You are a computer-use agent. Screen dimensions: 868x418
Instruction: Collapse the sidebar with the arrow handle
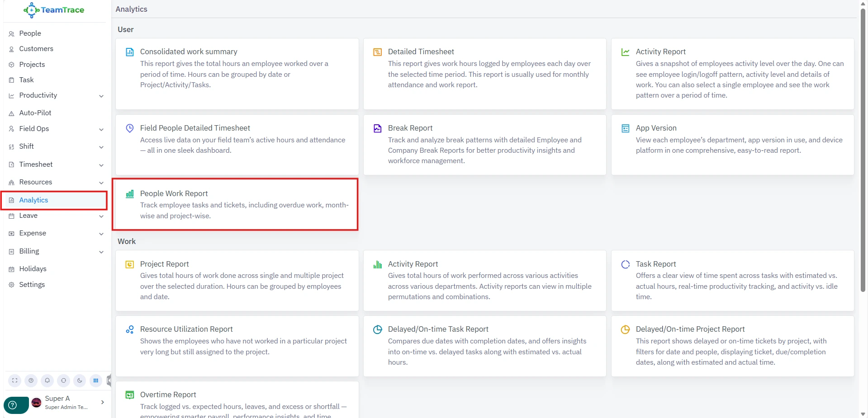pos(109,380)
